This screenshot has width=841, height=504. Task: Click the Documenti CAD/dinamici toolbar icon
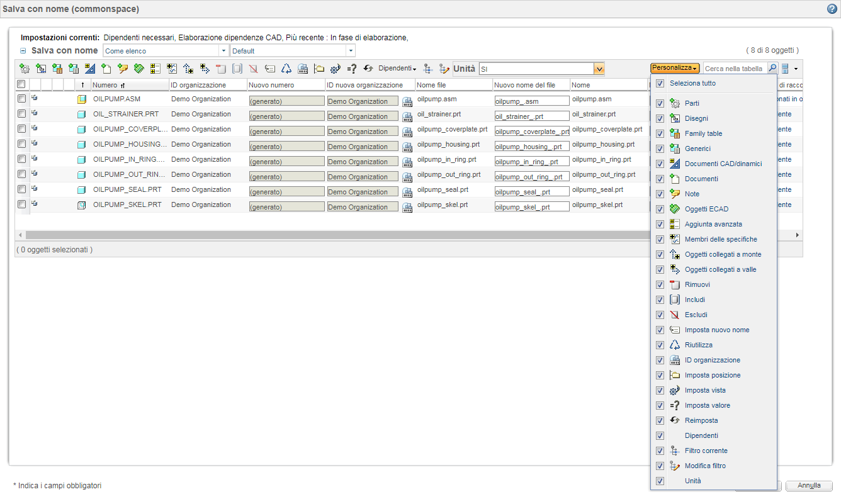pyautogui.click(x=90, y=69)
